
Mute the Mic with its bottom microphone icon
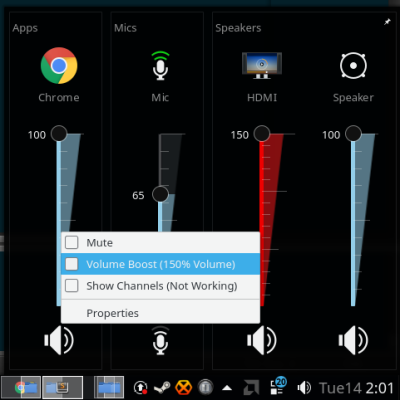(x=160, y=340)
